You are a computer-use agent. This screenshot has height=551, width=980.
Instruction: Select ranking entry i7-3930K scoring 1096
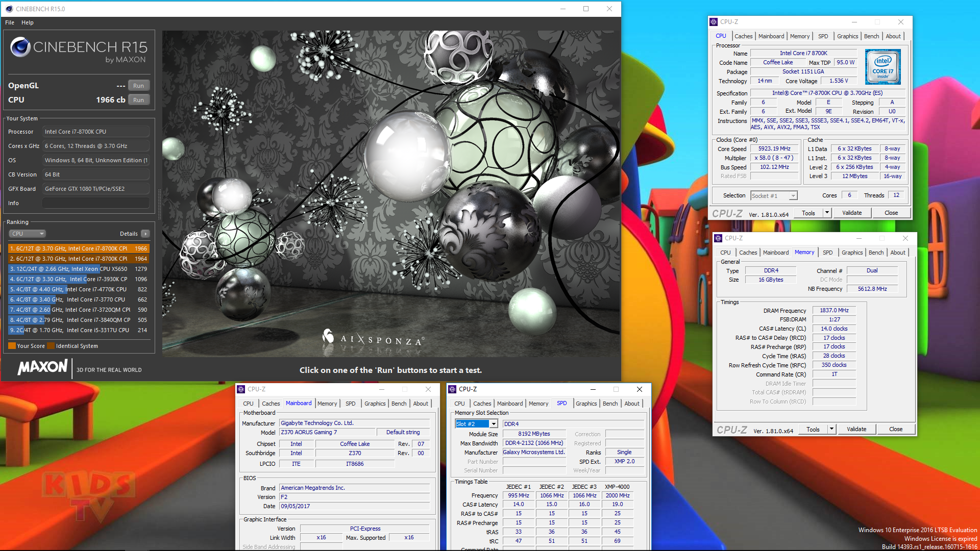point(79,279)
